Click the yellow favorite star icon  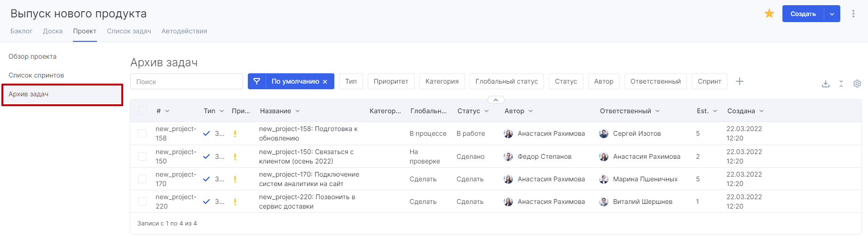pyautogui.click(x=769, y=14)
